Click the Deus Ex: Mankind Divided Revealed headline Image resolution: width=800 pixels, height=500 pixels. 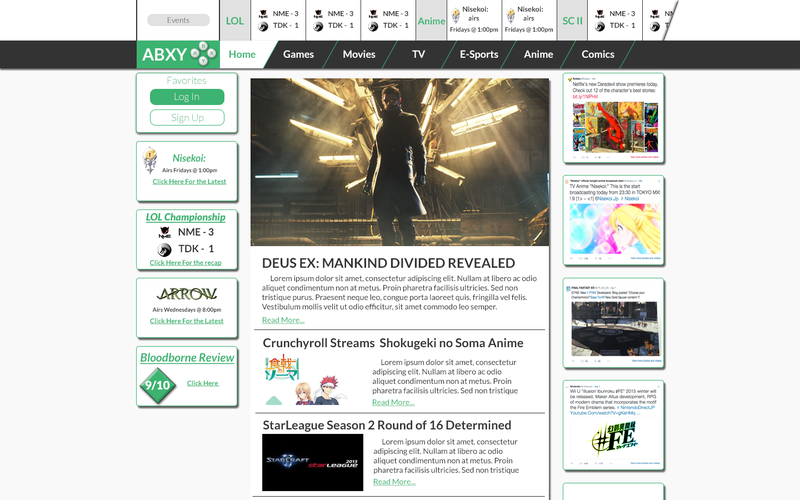tap(388, 263)
